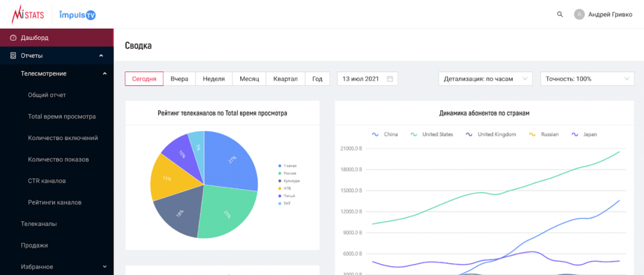Open the Детализация: по часам dropdown
Screen dimensions: 644x275
485,79
